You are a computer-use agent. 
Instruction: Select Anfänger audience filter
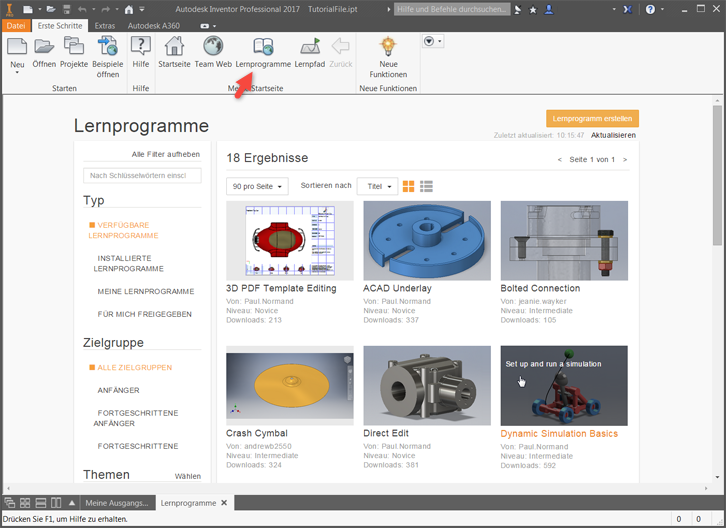118,390
